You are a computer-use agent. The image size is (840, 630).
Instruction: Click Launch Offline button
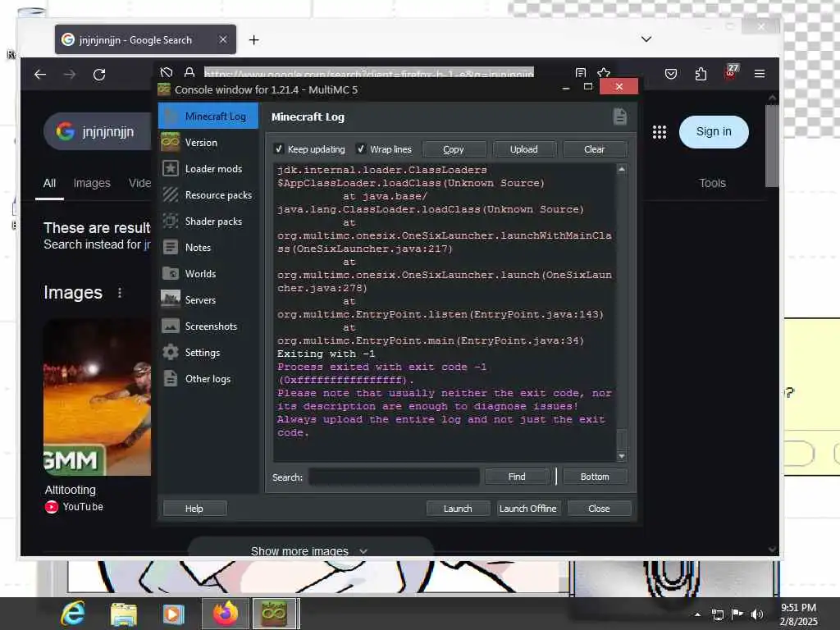click(x=528, y=509)
